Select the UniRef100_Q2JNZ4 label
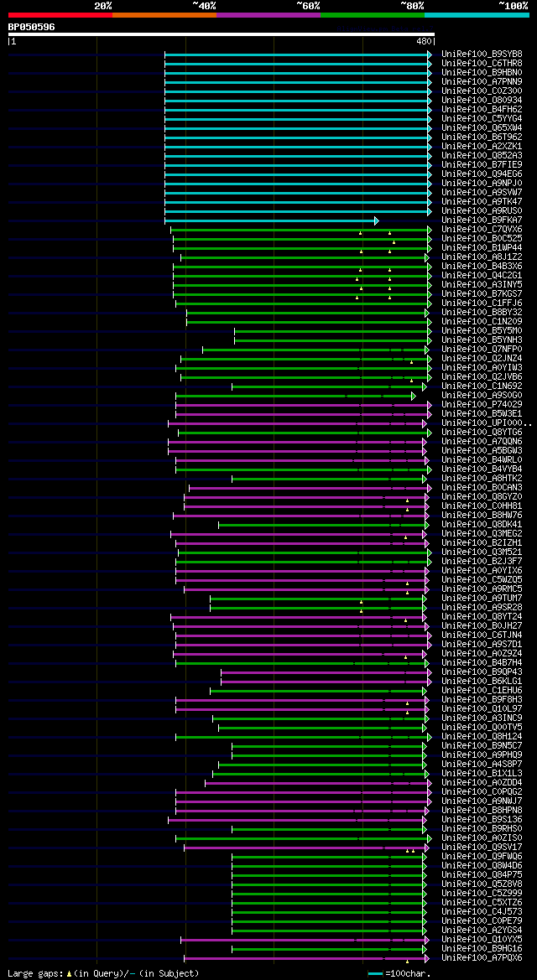The height and width of the screenshot is (980, 537). pyautogui.click(x=482, y=359)
